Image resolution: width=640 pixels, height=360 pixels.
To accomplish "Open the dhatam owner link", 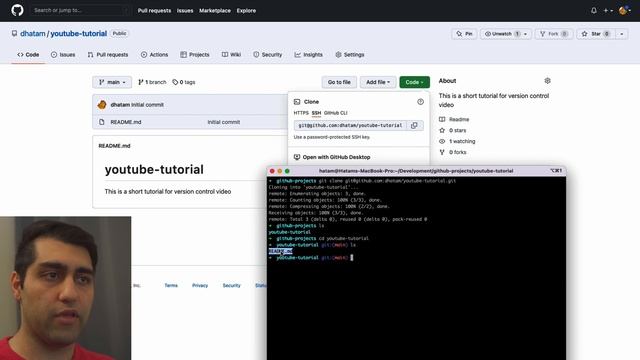I will click(33, 33).
